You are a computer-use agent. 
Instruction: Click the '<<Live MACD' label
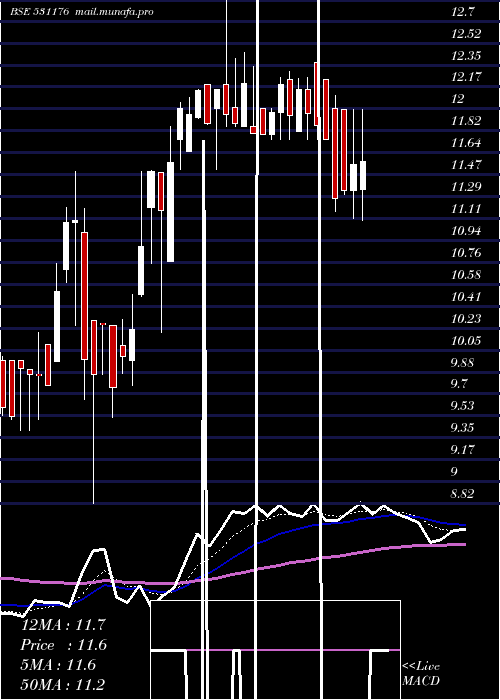coord(421,673)
